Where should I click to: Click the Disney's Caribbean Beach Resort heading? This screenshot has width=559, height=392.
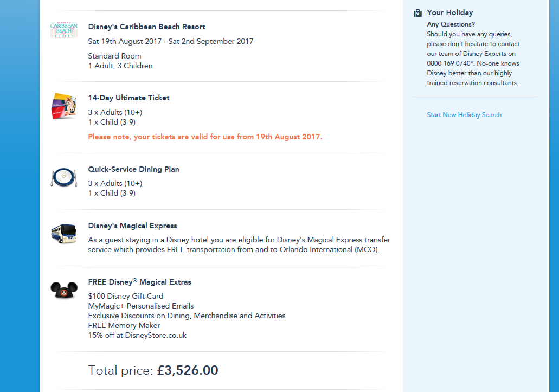pyautogui.click(x=146, y=27)
